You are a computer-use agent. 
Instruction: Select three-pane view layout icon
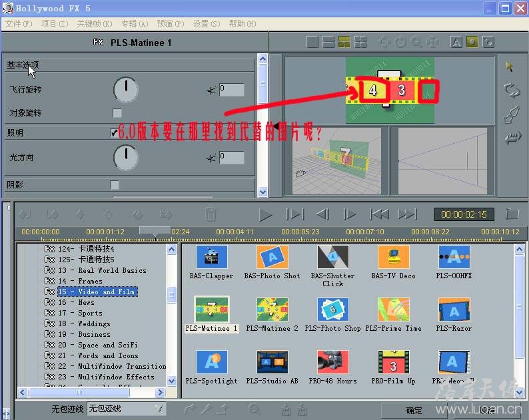344,42
